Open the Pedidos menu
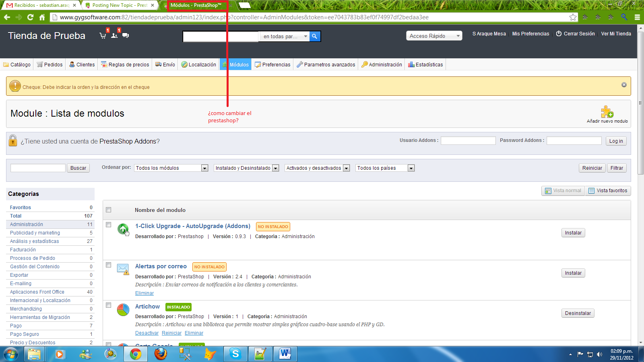The image size is (644, 362). [x=50, y=64]
